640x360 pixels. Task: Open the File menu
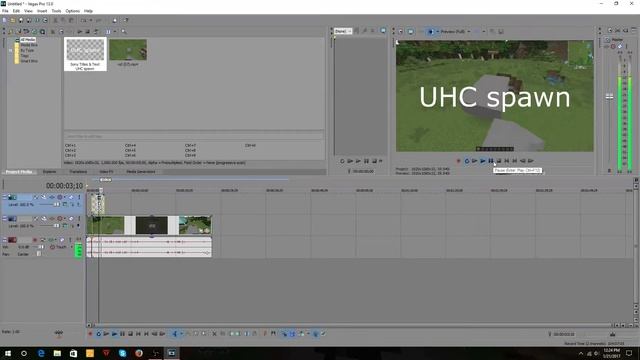[5, 11]
